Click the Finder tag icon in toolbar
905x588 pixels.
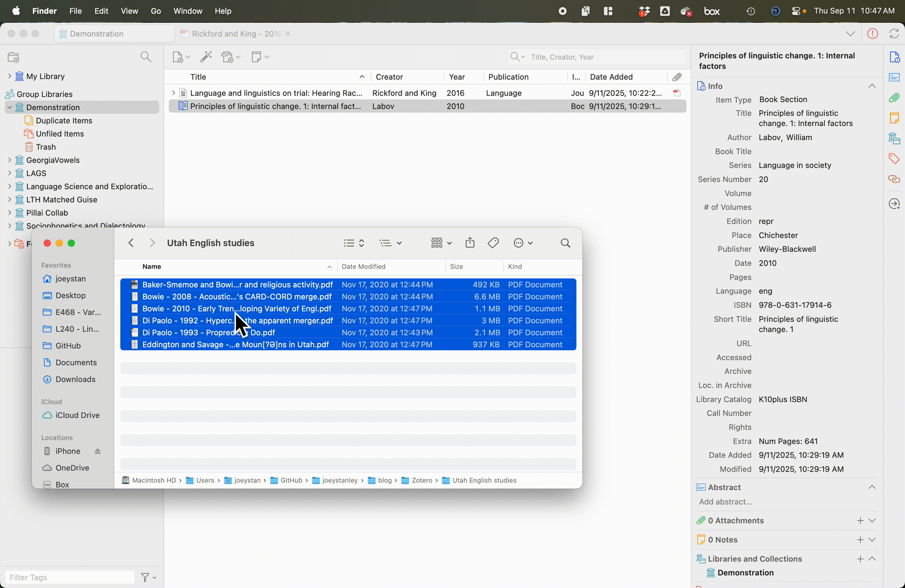click(493, 243)
